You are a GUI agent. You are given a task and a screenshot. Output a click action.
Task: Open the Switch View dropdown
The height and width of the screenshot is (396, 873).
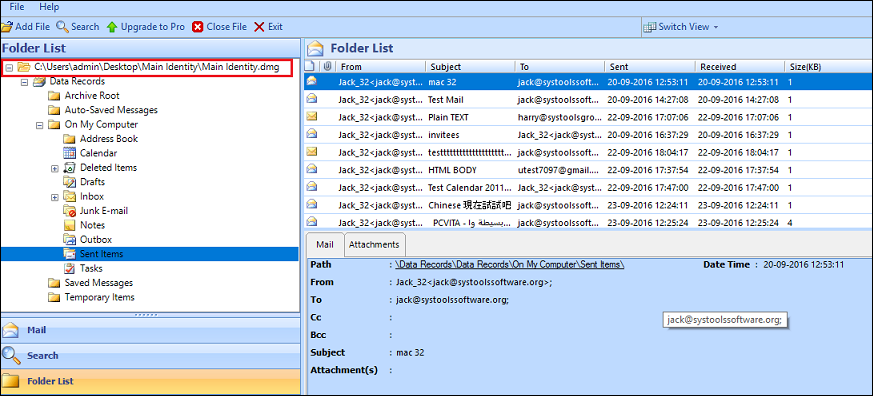point(680,27)
